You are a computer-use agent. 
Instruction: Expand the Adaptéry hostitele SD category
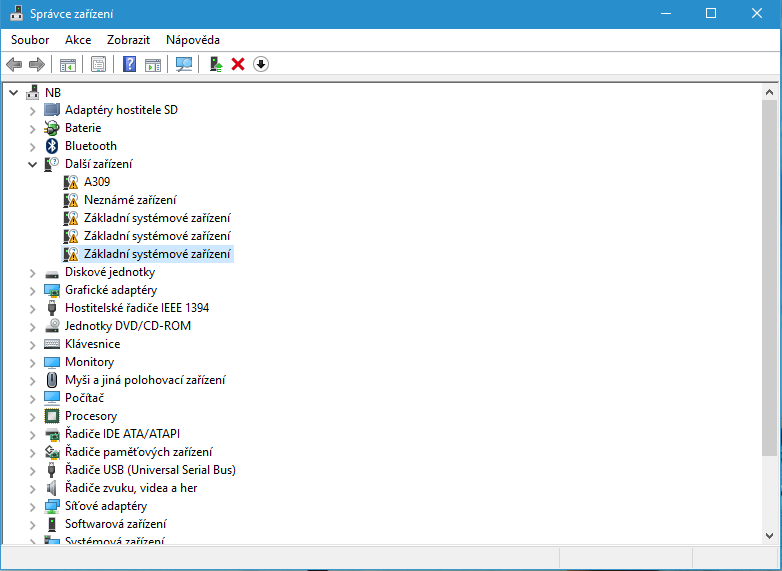click(32, 111)
